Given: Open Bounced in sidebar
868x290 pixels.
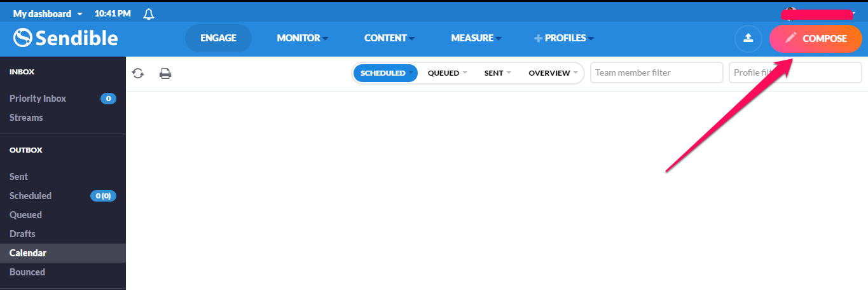Looking at the screenshot, I should tap(27, 272).
